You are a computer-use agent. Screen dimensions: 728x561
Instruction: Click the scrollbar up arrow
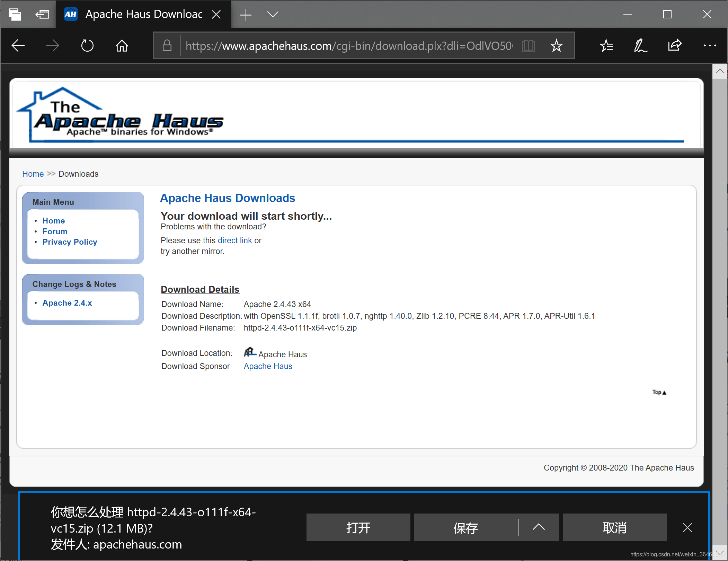click(x=720, y=71)
